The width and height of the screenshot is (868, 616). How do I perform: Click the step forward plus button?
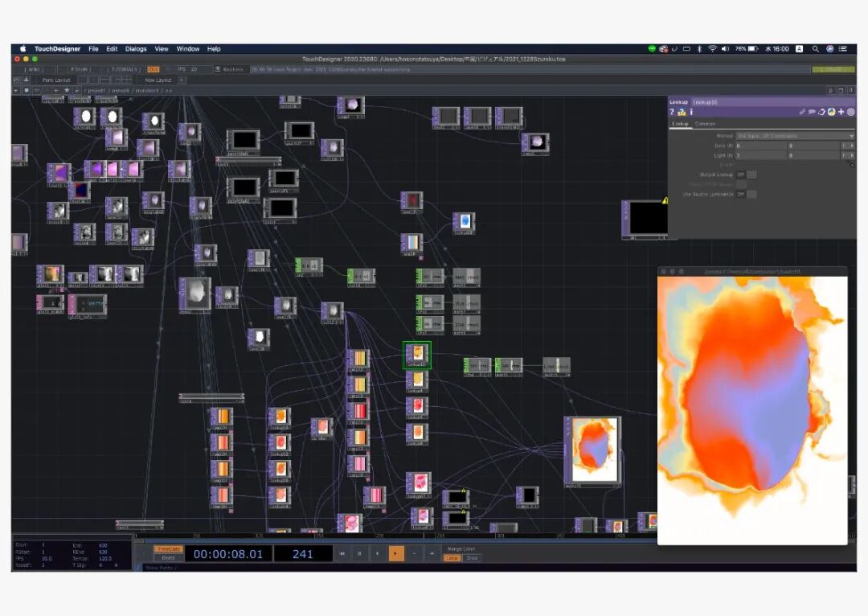tap(432, 553)
